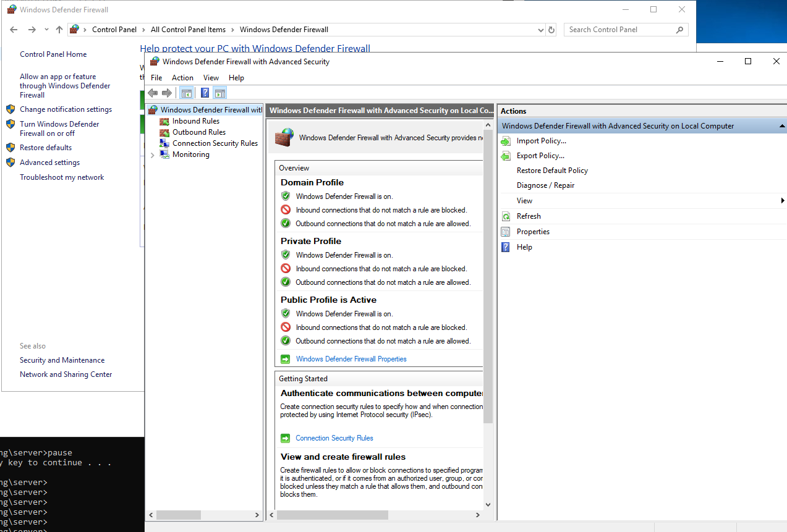
Task: Click the Import Policy green arrow icon
Action: [506, 141]
